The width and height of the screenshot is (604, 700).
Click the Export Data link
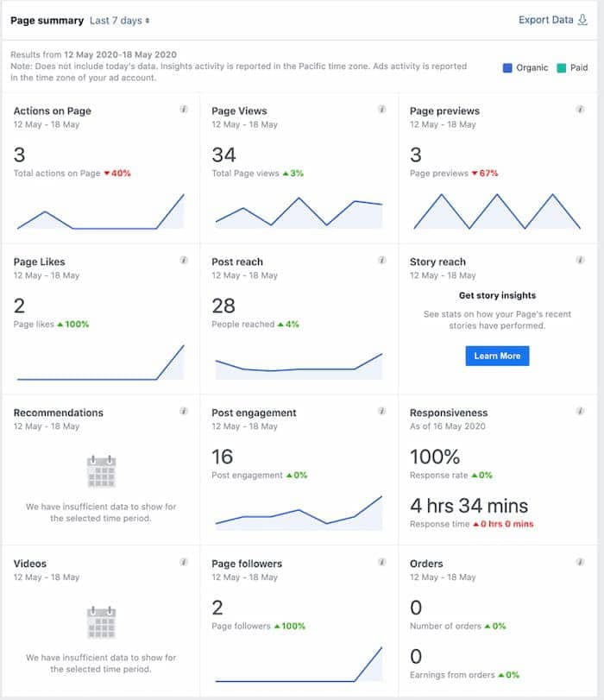click(x=545, y=20)
